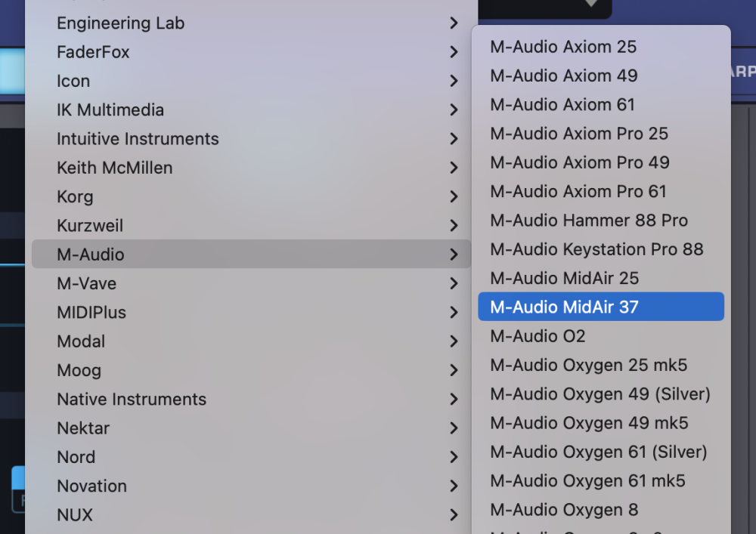Choose the M-Audio O2 entry
Image resolution: width=756 pixels, height=534 pixels.
click(538, 336)
